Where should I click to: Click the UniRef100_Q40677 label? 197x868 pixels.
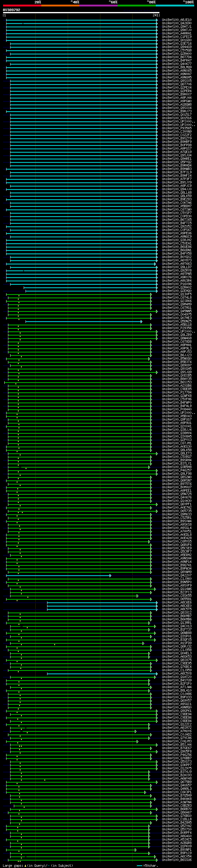(177, 64)
